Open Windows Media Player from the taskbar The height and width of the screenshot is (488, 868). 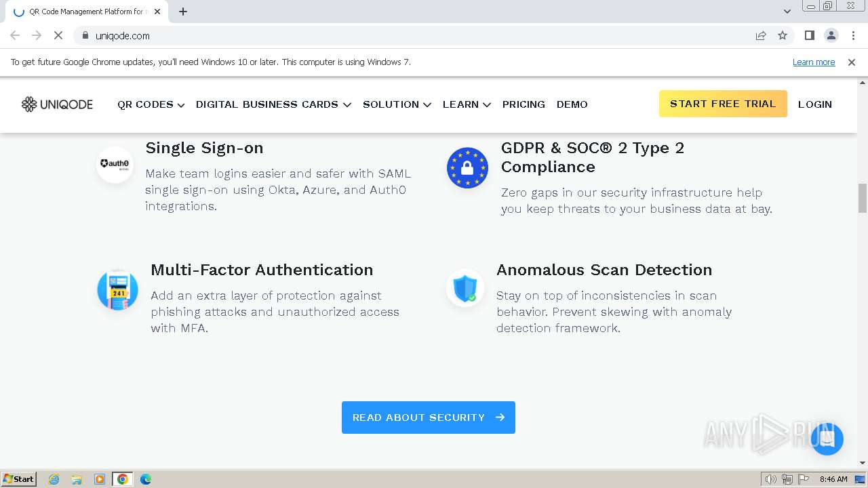pyautogui.click(x=100, y=479)
